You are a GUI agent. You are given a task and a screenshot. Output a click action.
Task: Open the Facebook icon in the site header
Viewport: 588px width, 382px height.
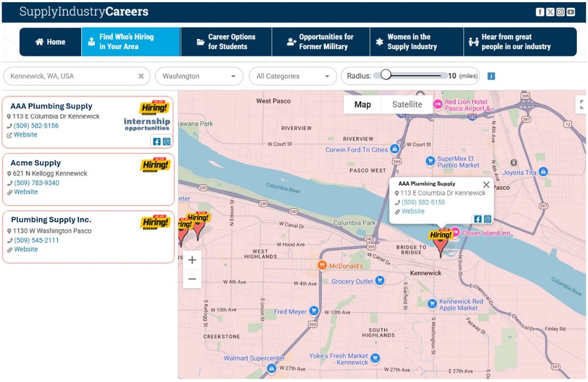(x=540, y=12)
